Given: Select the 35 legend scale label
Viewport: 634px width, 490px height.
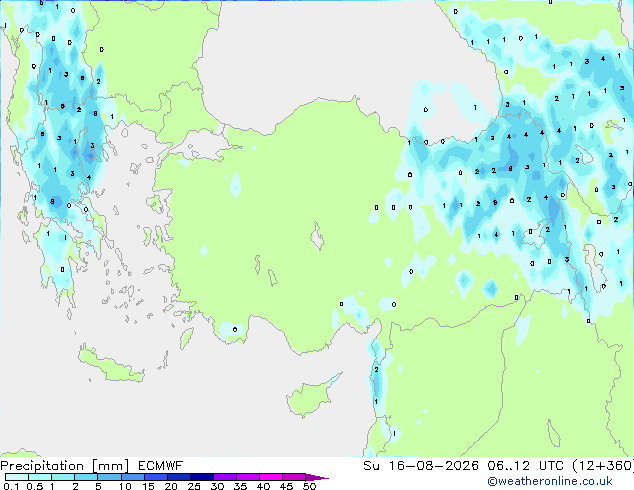Looking at the screenshot, I should click(x=240, y=486).
